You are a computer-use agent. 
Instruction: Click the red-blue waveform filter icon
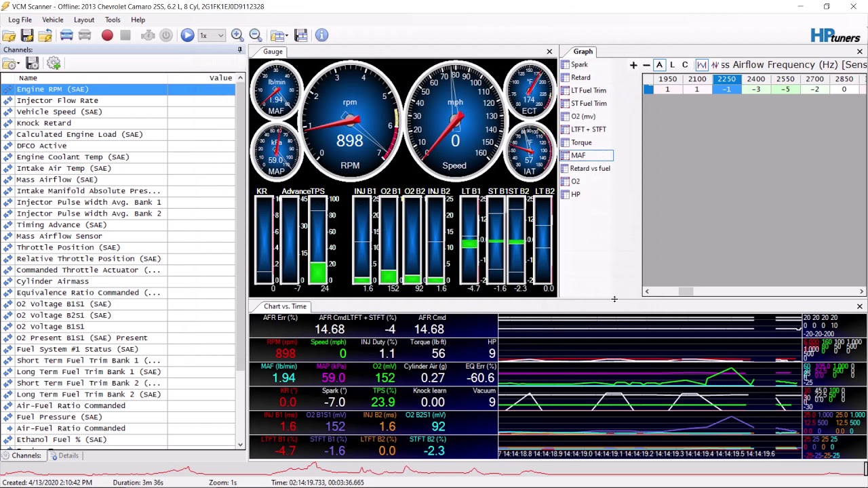[715, 65]
